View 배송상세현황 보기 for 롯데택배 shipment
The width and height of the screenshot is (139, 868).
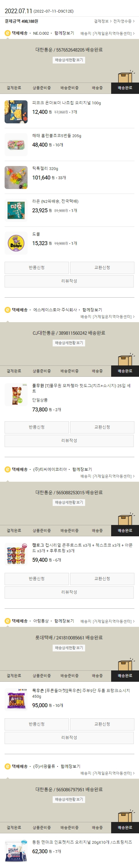[x=69, y=648]
